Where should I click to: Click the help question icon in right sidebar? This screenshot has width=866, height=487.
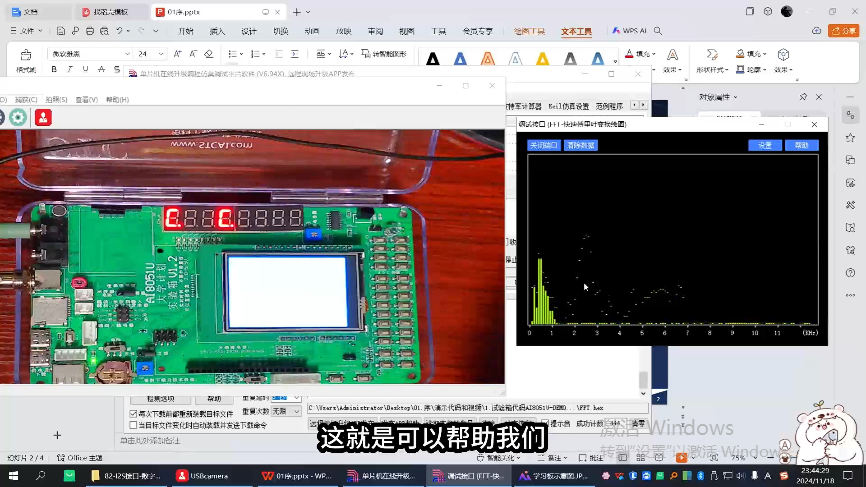851,273
